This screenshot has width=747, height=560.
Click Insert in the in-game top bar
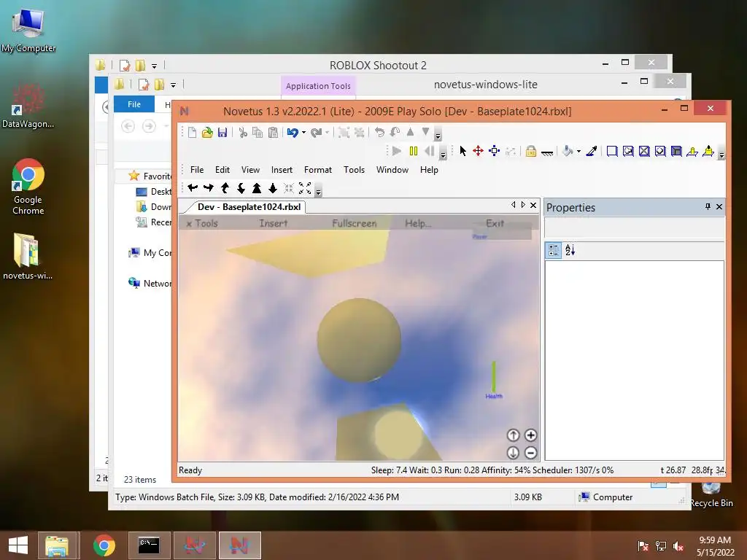[274, 223]
